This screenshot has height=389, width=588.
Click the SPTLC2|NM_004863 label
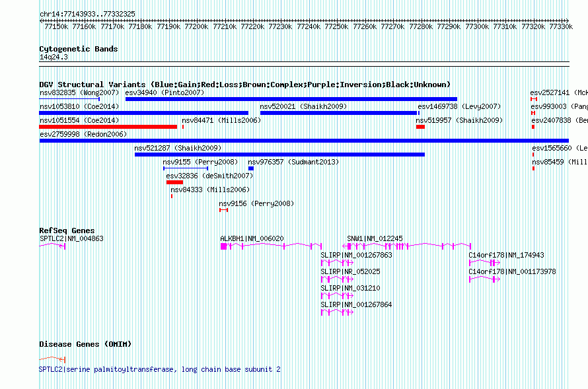(71, 238)
